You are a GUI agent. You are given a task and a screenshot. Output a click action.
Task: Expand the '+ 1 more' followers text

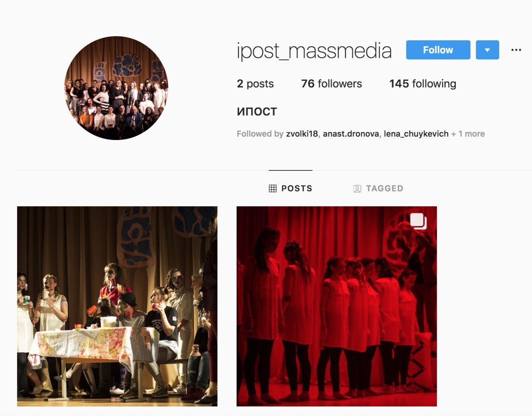[x=468, y=134]
